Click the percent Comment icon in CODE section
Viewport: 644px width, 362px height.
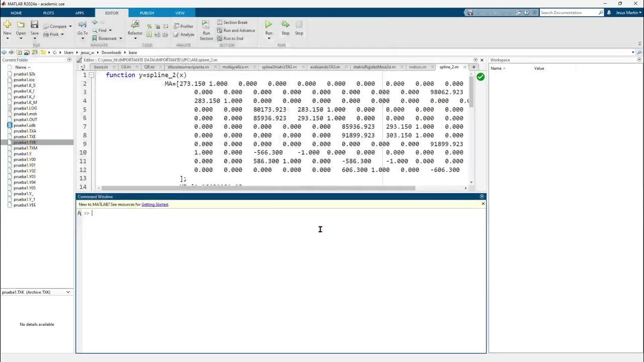(x=149, y=27)
